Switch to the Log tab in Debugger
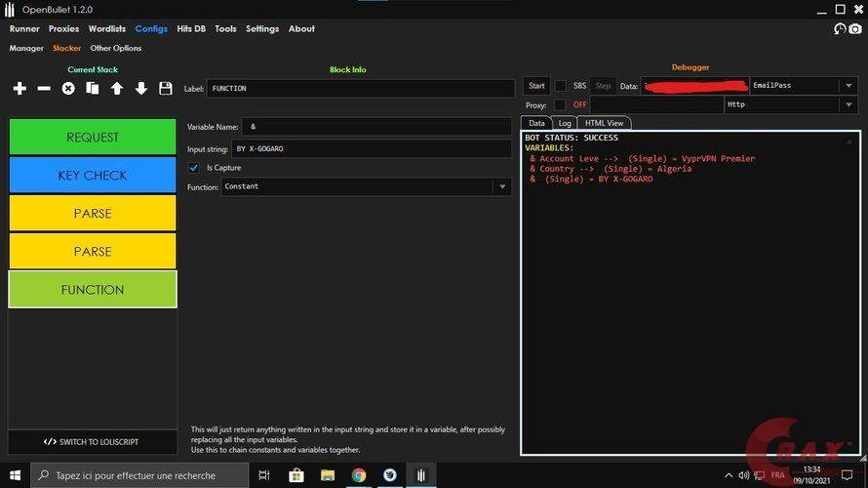 pyautogui.click(x=565, y=123)
